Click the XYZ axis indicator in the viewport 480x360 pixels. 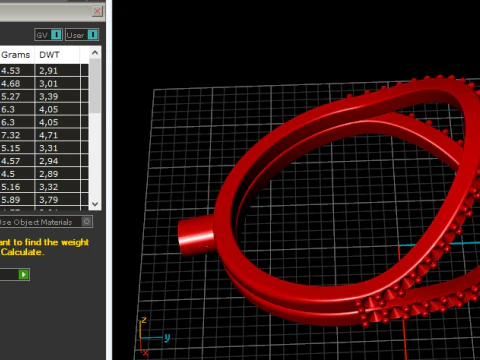pyautogui.click(x=154, y=336)
